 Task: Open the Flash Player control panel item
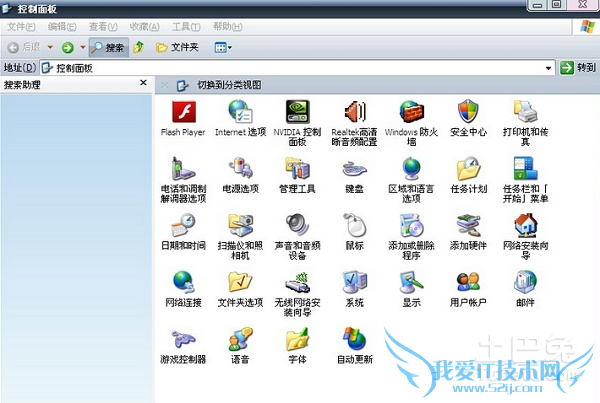tap(183, 119)
